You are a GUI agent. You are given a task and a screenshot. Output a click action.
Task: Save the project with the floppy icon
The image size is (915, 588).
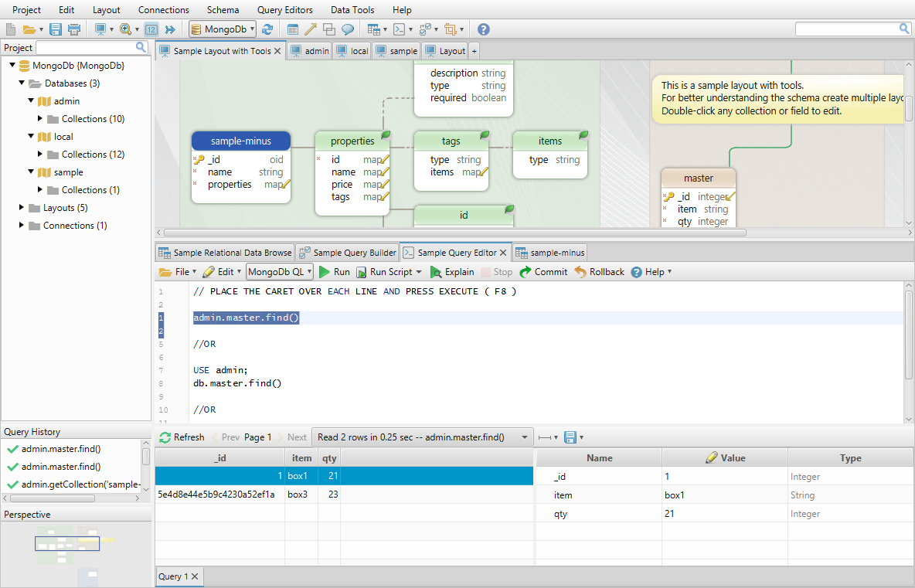[x=56, y=29]
